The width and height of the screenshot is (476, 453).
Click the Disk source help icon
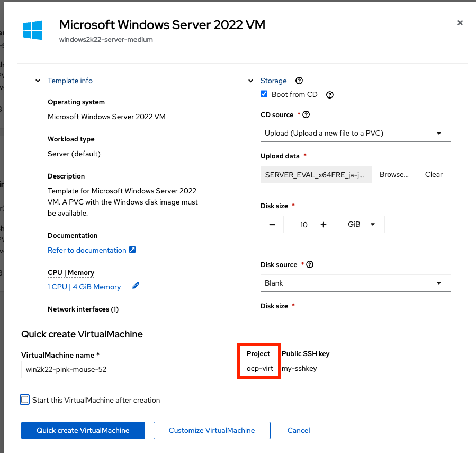[310, 264]
